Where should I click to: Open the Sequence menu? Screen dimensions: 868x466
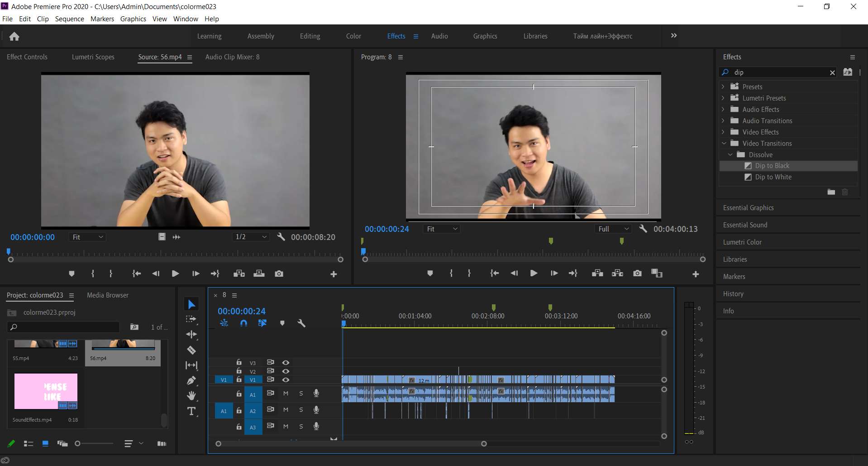[x=70, y=19]
